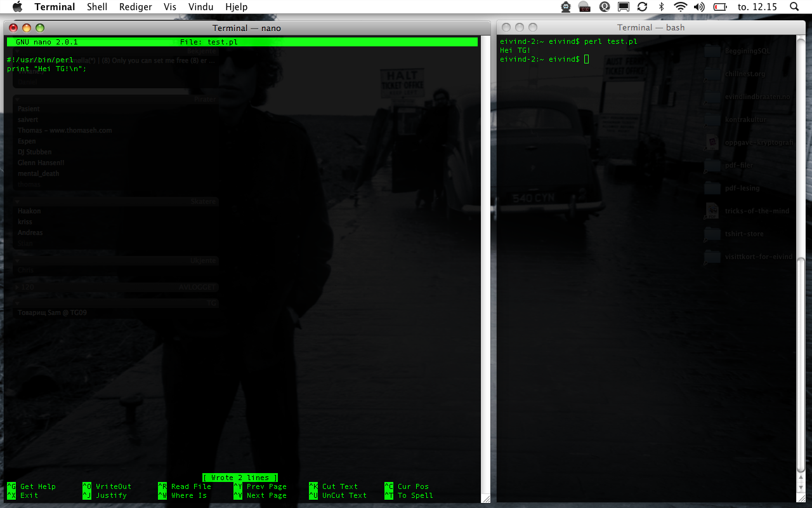This screenshot has width=812, height=508.
Task: Open the Rediger menu
Action: 135,7
